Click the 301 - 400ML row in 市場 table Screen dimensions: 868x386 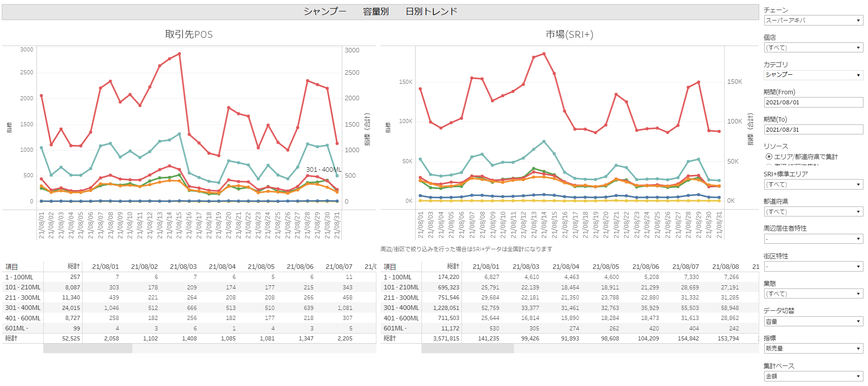click(569, 308)
